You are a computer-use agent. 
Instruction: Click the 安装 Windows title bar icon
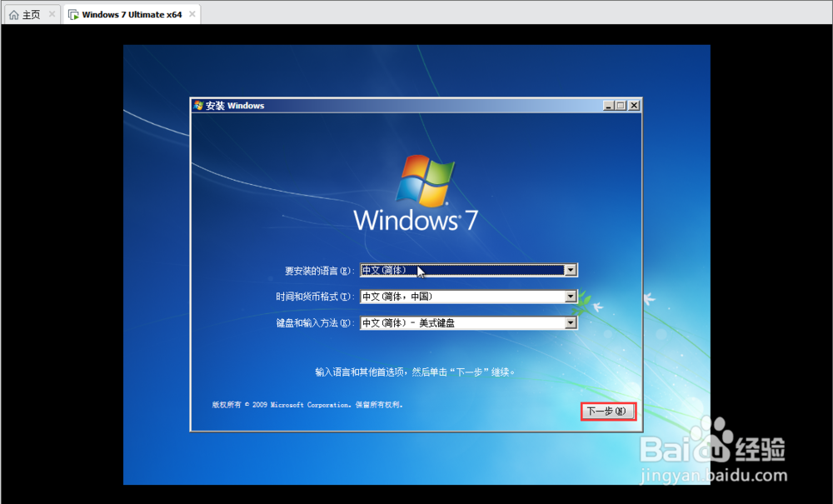(x=199, y=105)
